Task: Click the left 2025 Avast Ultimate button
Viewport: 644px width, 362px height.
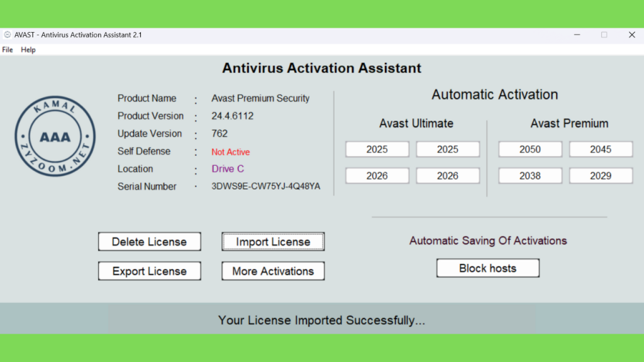Action: coord(377,150)
